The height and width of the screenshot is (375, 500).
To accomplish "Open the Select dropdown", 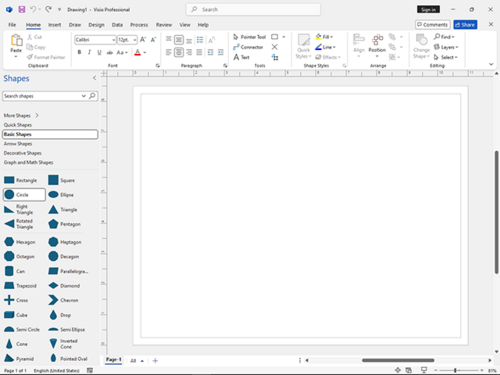I will (x=446, y=57).
